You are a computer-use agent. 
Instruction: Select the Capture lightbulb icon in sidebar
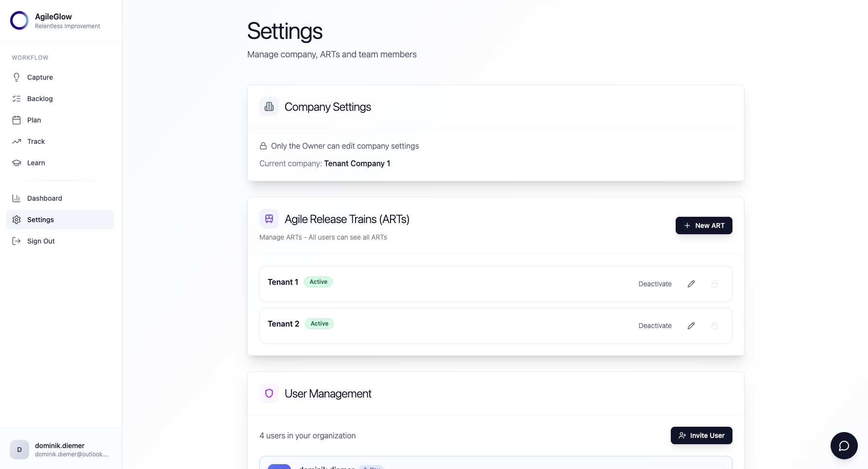(x=16, y=77)
